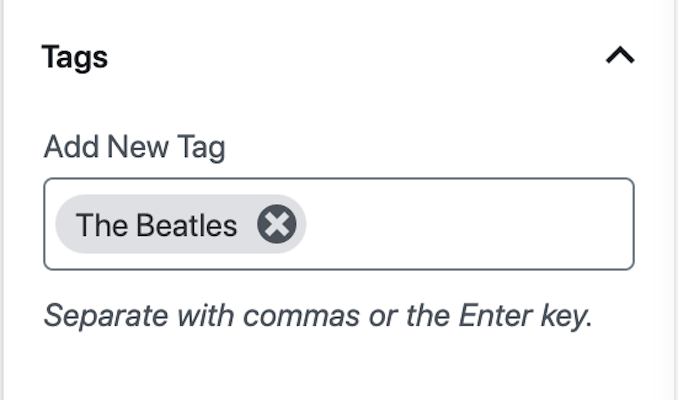The image size is (678, 400).
Task: Click the Add New Tag label
Action: [134, 147]
